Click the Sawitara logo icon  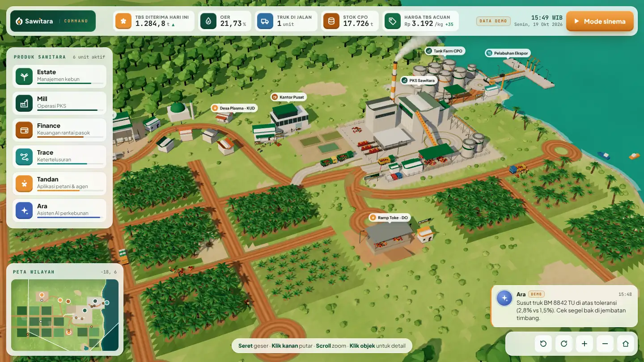[19, 21]
